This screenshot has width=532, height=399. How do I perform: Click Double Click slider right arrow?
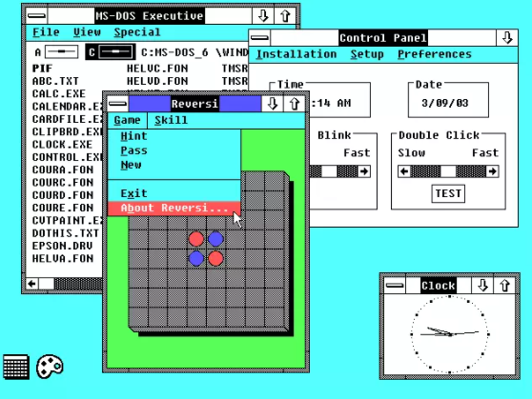coord(492,171)
